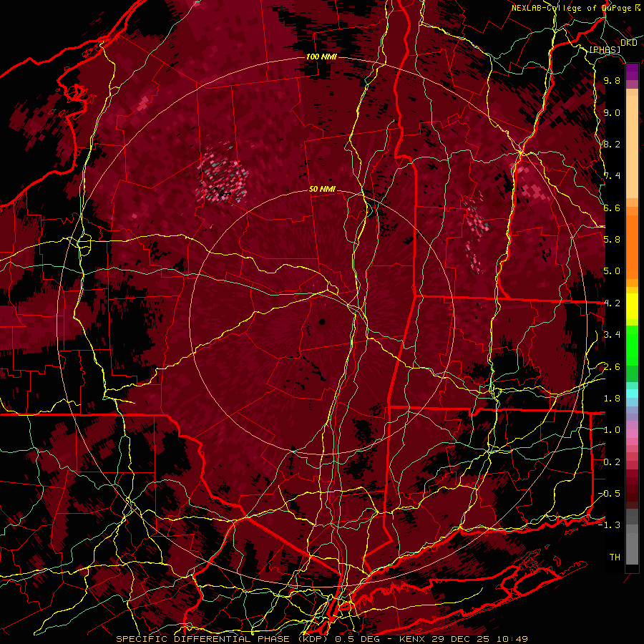
Task: Click the 7.4 value on the scale
Action: click(612, 176)
